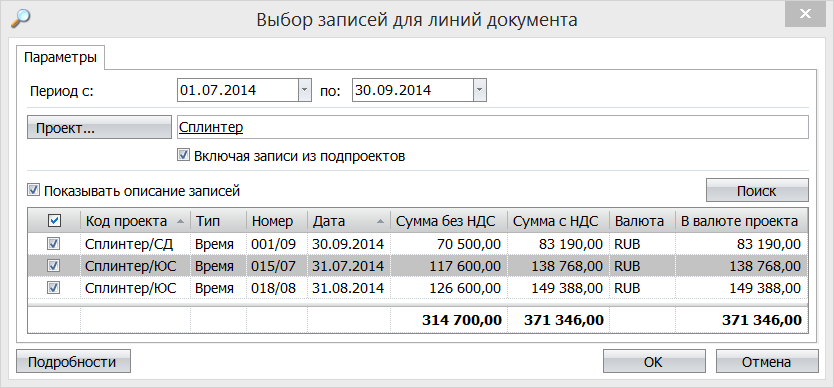Confirm with the OK button

pos(654,362)
